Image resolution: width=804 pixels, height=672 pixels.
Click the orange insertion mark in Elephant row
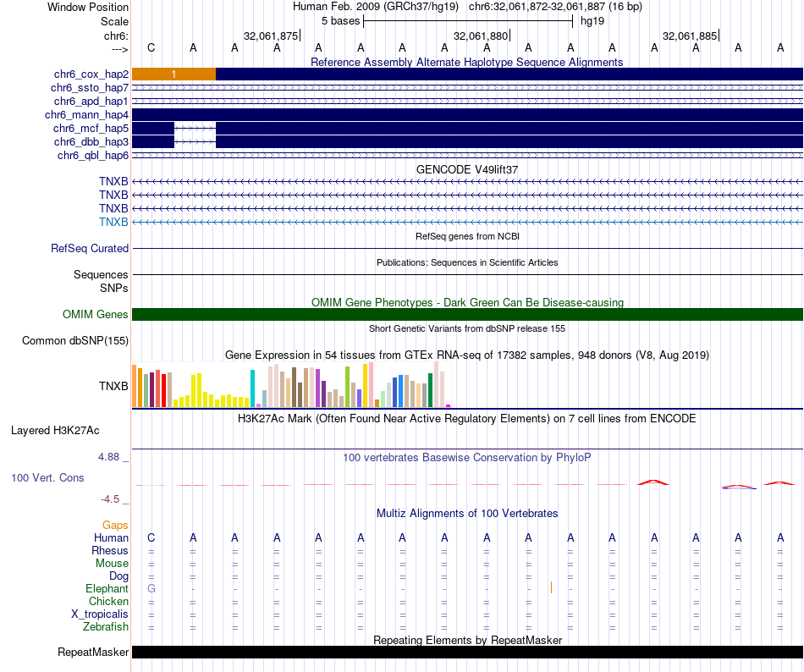coord(551,587)
